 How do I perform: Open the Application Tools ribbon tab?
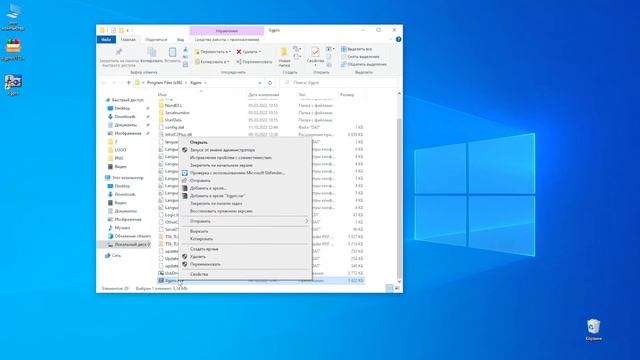[227, 40]
